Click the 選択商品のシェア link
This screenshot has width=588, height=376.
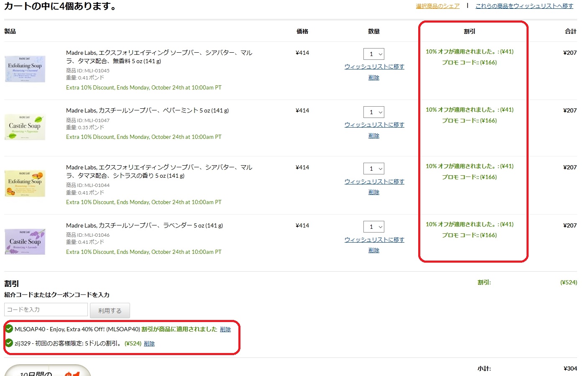click(437, 6)
